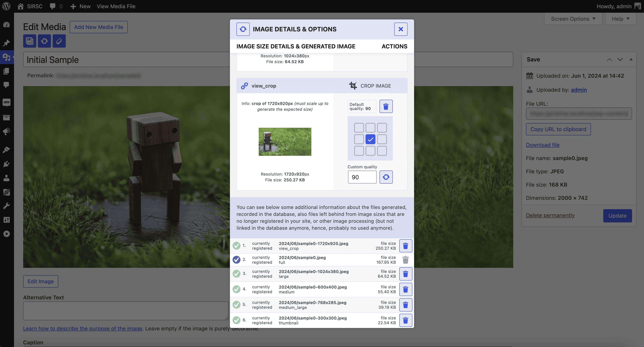
Task: Open the image description help link
Action: (83, 329)
